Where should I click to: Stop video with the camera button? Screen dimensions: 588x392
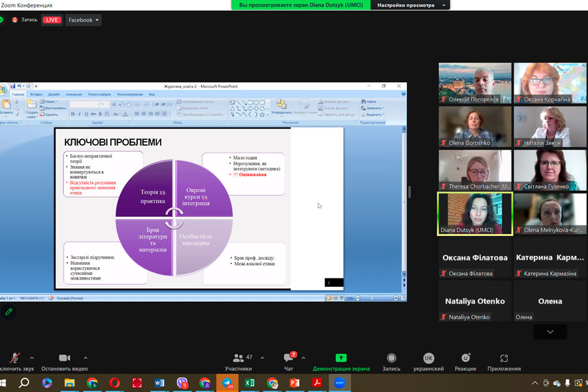64,358
